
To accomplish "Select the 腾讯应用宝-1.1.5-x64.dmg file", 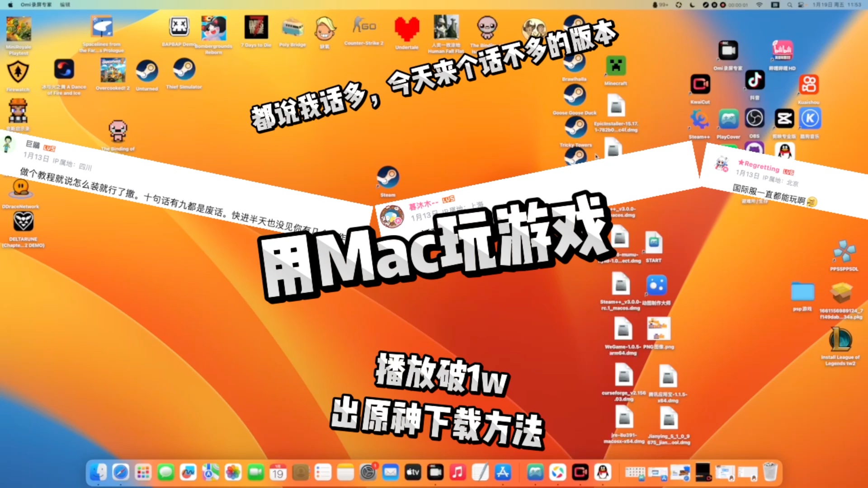I will (668, 376).
